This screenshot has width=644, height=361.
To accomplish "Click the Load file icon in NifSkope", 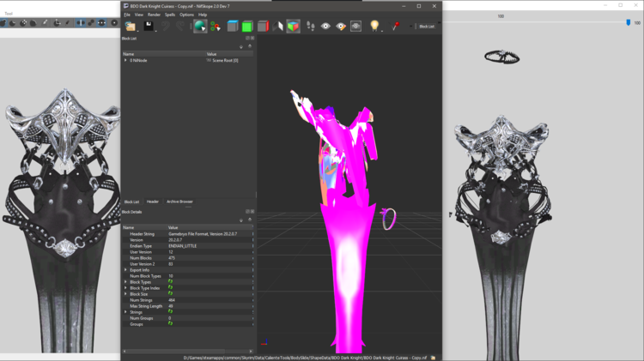I will [x=131, y=27].
